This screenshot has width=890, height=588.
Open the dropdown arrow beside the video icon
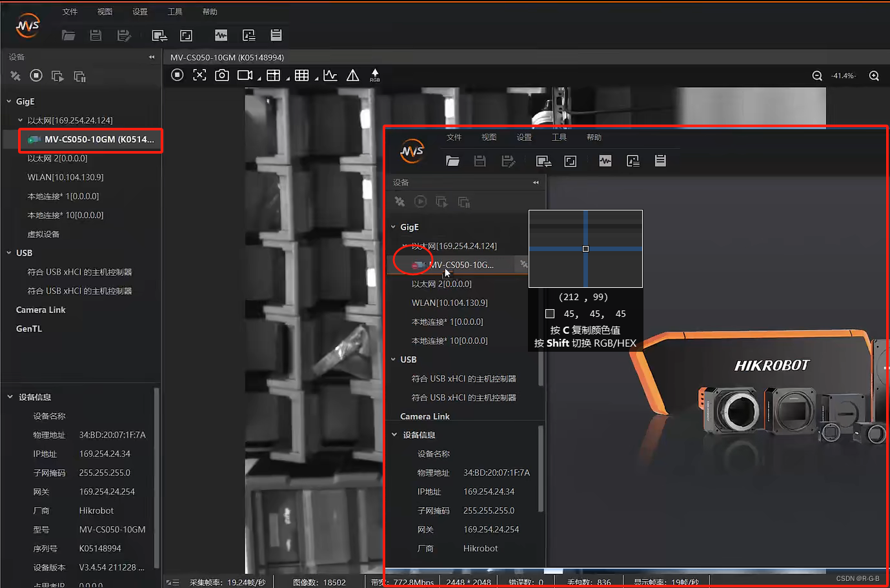tap(259, 78)
